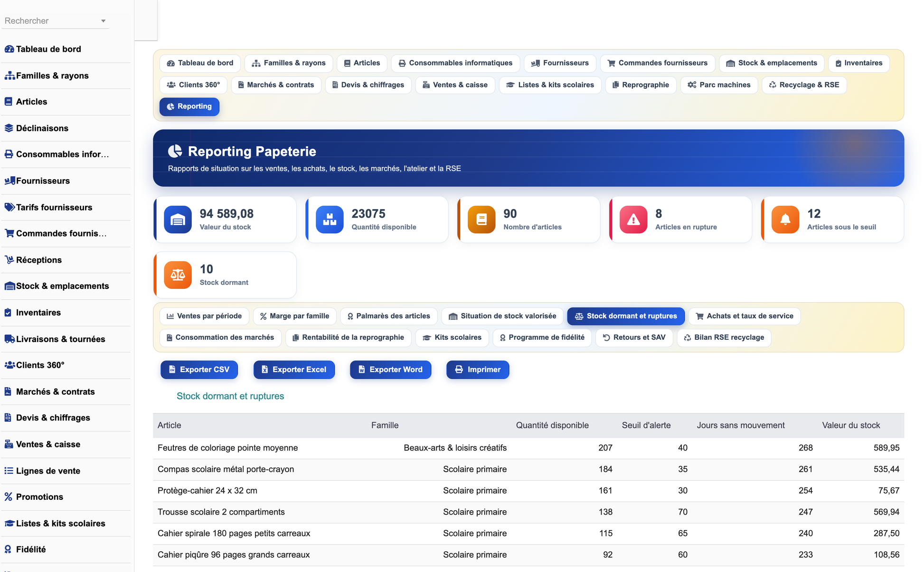
Task: Open Rentabilité de la reprographie tab
Action: click(x=348, y=337)
